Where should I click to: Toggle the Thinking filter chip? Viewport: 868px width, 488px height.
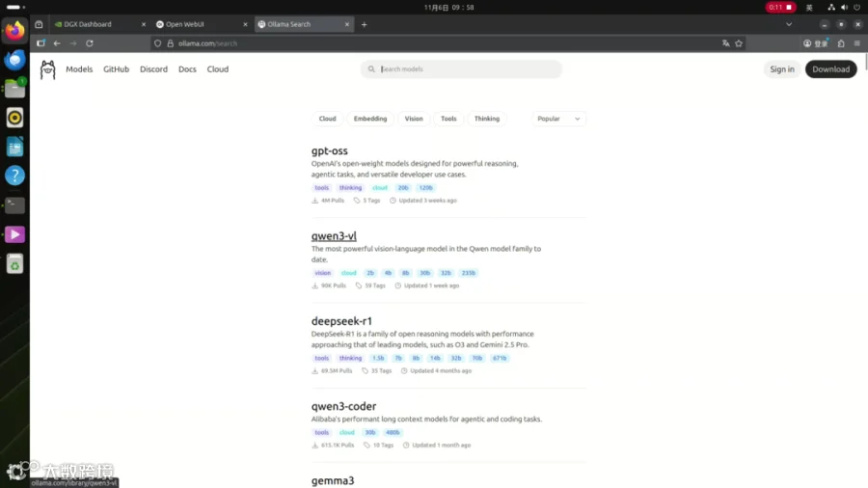pyautogui.click(x=487, y=119)
